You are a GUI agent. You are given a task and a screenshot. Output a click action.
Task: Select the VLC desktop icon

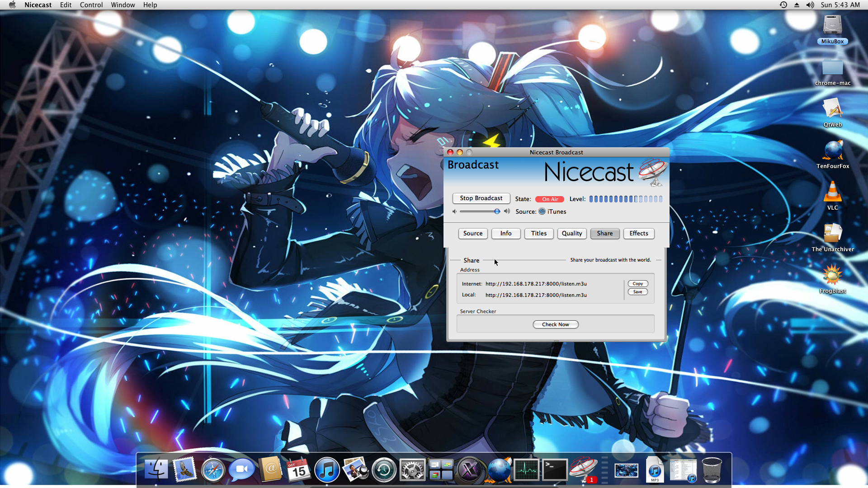point(832,196)
